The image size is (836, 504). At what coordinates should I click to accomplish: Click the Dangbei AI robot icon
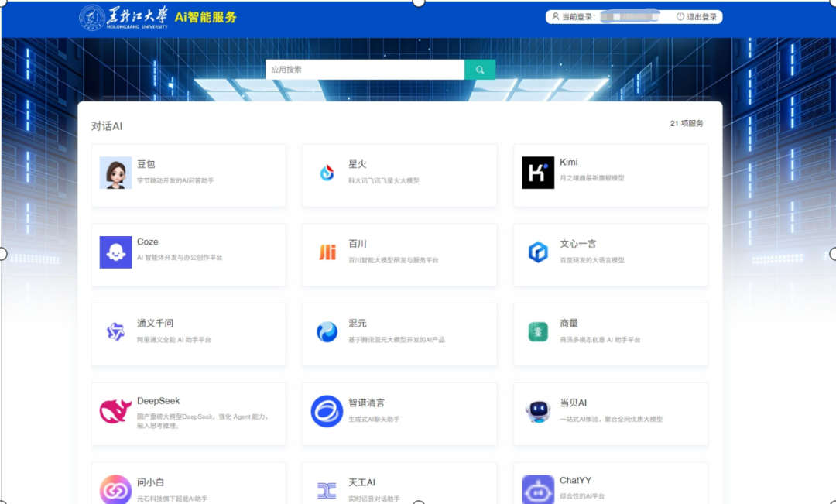pyautogui.click(x=538, y=412)
